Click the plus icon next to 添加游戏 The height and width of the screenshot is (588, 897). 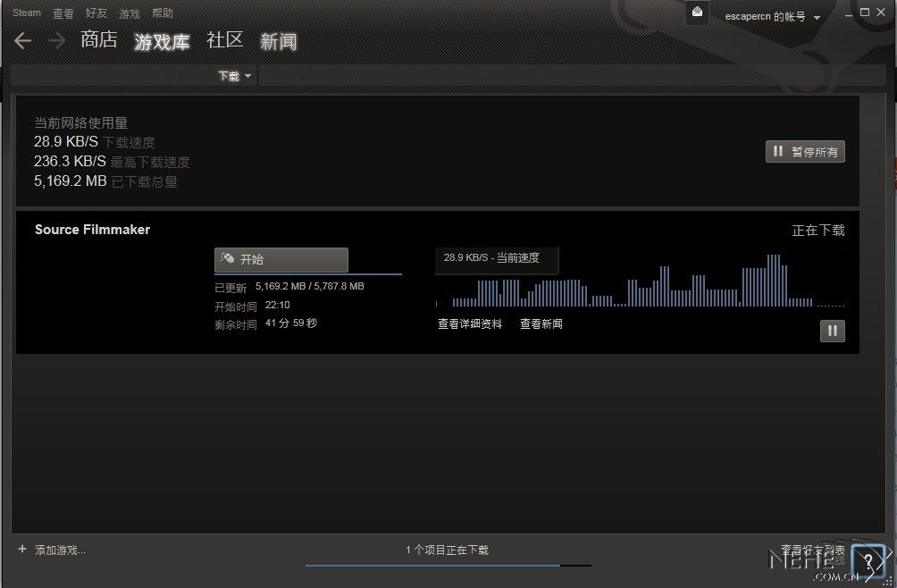tap(22, 549)
